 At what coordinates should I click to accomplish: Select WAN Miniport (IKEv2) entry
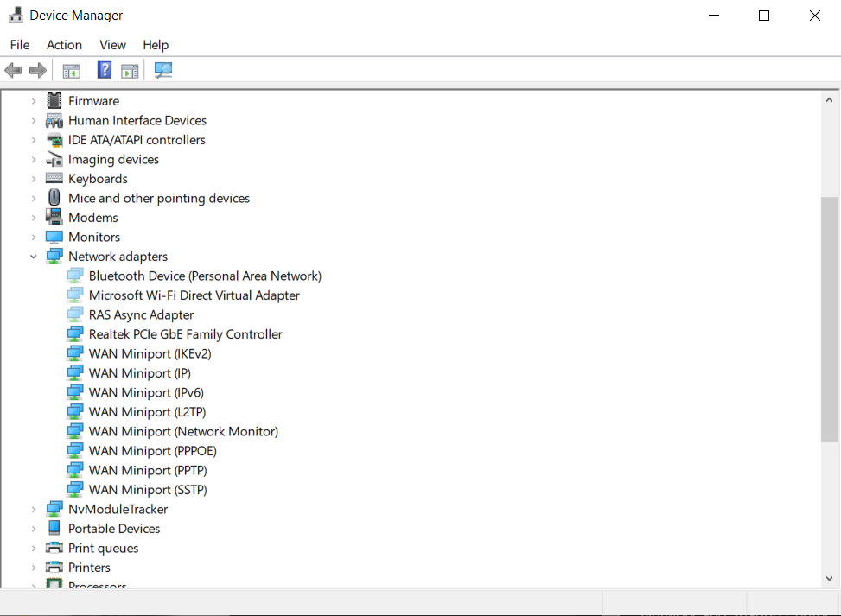tap(150, 354)
